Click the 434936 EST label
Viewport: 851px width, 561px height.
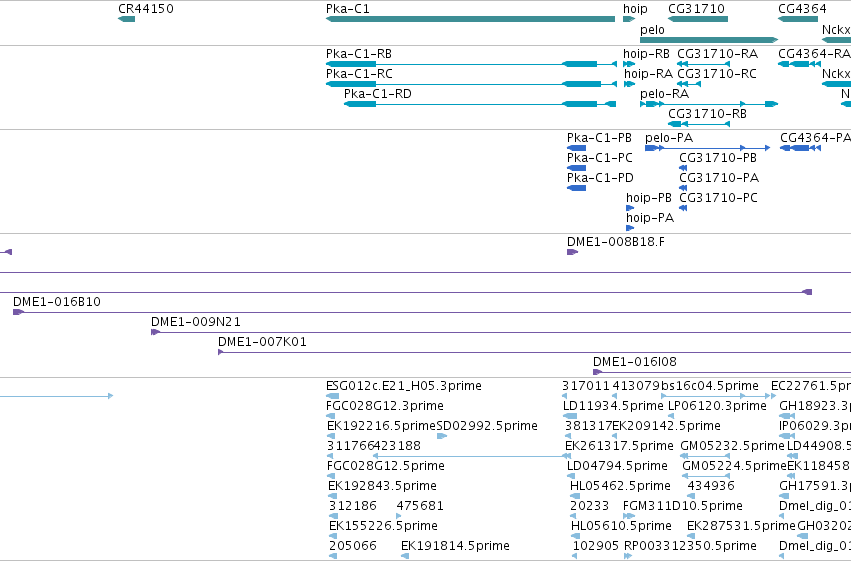coord(711,486)
